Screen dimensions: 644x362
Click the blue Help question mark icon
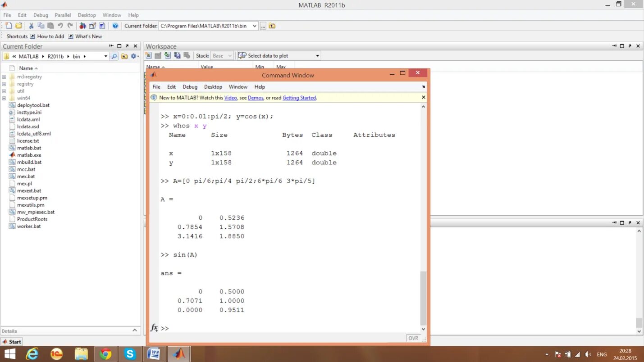pyautogui.click(x=115, y=26)
